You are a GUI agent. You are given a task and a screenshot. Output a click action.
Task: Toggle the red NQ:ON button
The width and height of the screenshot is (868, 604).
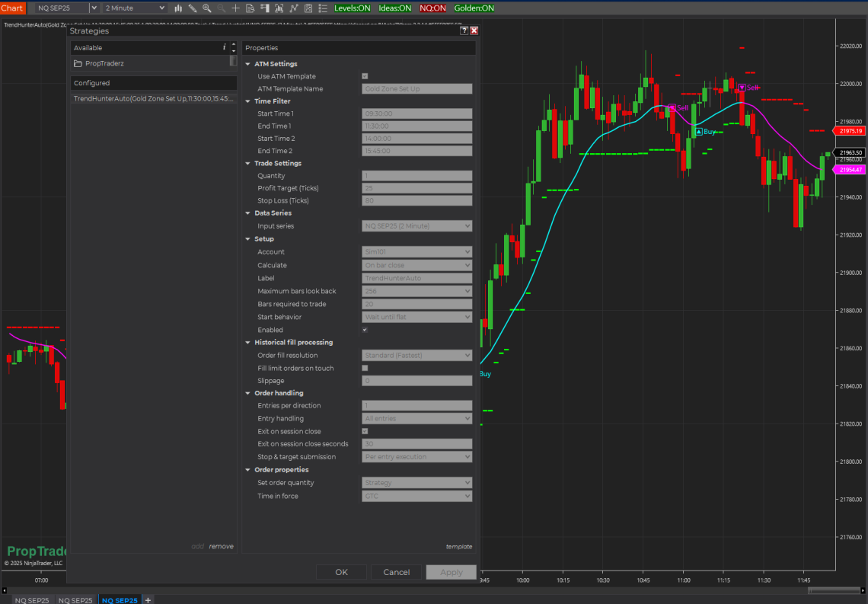(432, 8)
